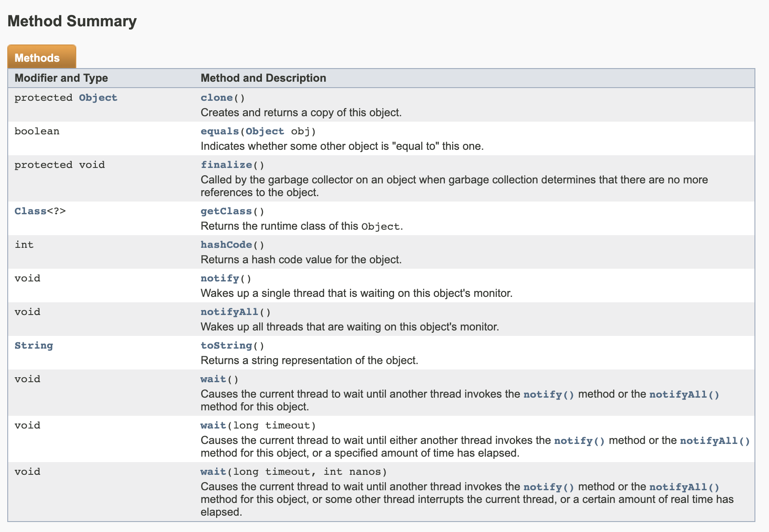Click the Class return type link
The image size is (769, 532).
(x=30, y=211)
